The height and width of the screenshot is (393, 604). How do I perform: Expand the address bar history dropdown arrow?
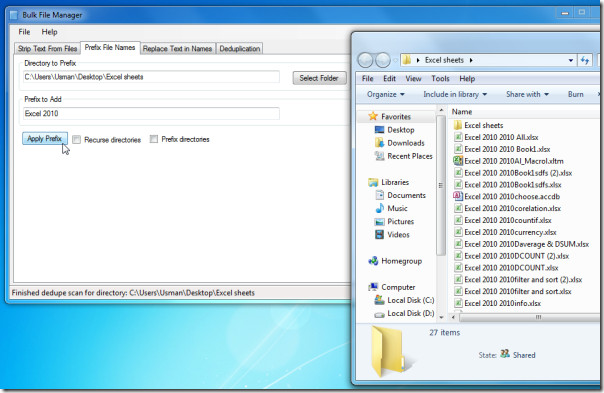(570, 60)
